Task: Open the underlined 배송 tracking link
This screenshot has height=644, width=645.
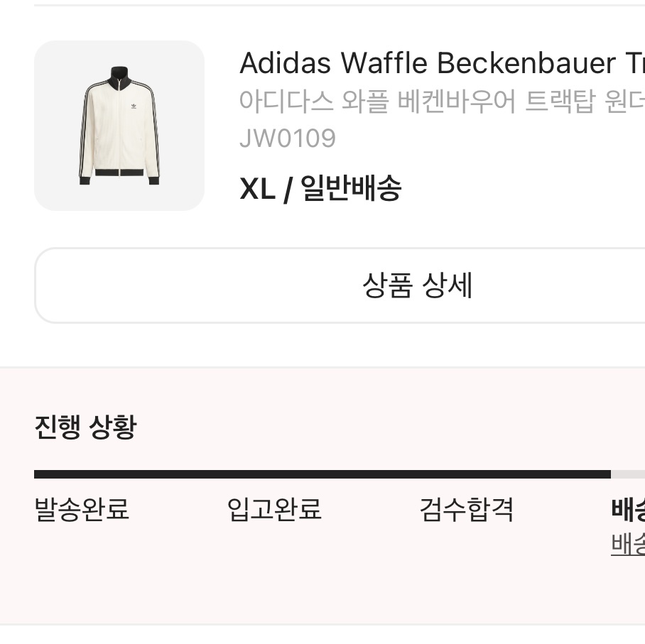Action: coord(628,544)
